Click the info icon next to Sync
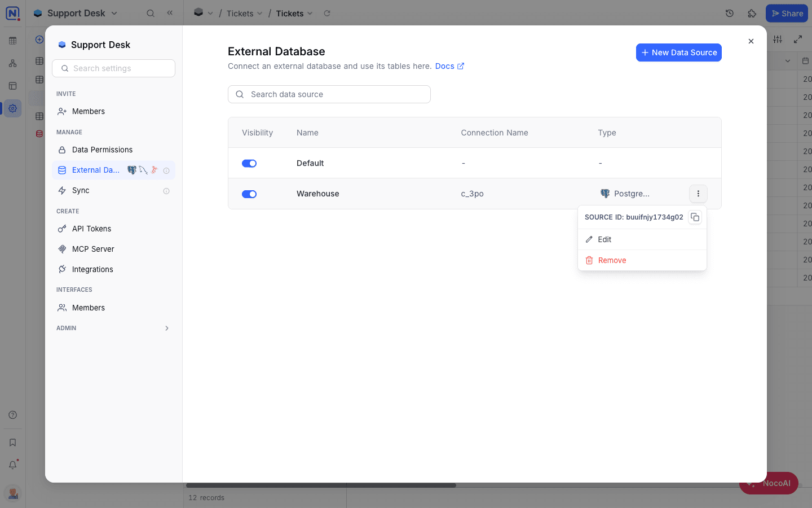Viewport: 812px width, 508px height. click(166, 191)
